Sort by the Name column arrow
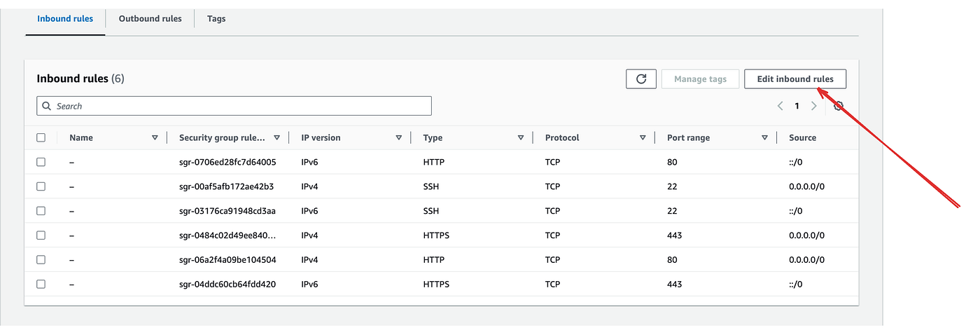 pyautogui.click(x=155, y=138)
